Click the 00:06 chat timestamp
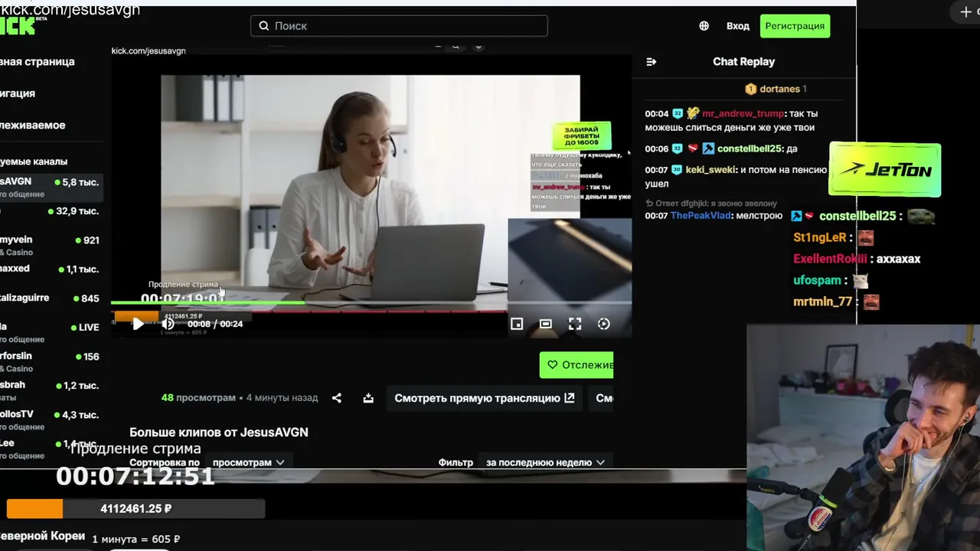This screenshot has width=980, height=551. [x=657, y=149]
